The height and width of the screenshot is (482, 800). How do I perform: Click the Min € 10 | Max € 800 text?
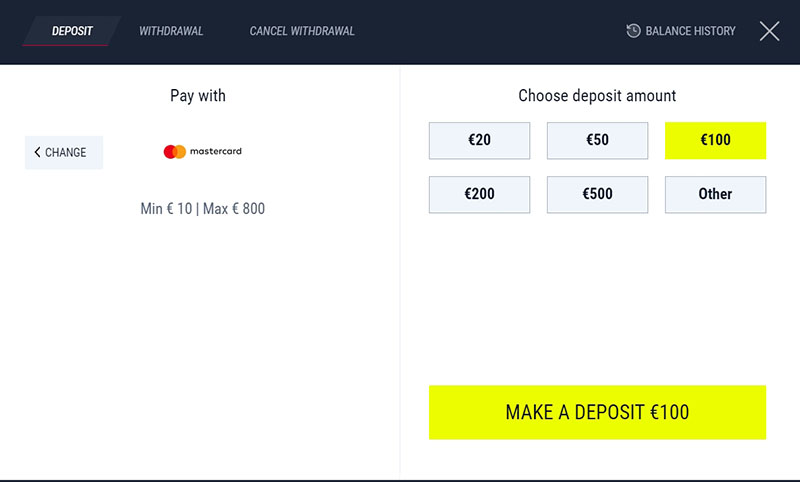pos(203,209)
